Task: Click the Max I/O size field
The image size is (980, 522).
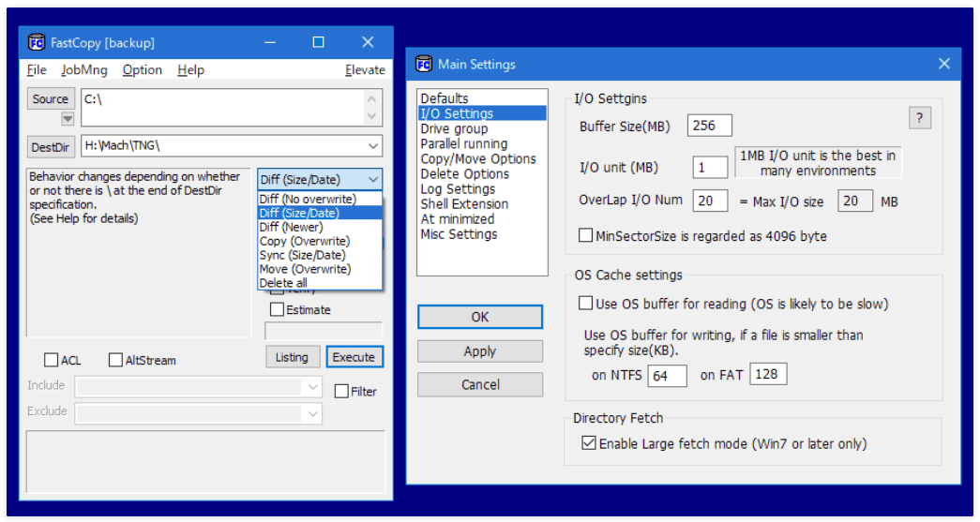Action: click(855, 201)
